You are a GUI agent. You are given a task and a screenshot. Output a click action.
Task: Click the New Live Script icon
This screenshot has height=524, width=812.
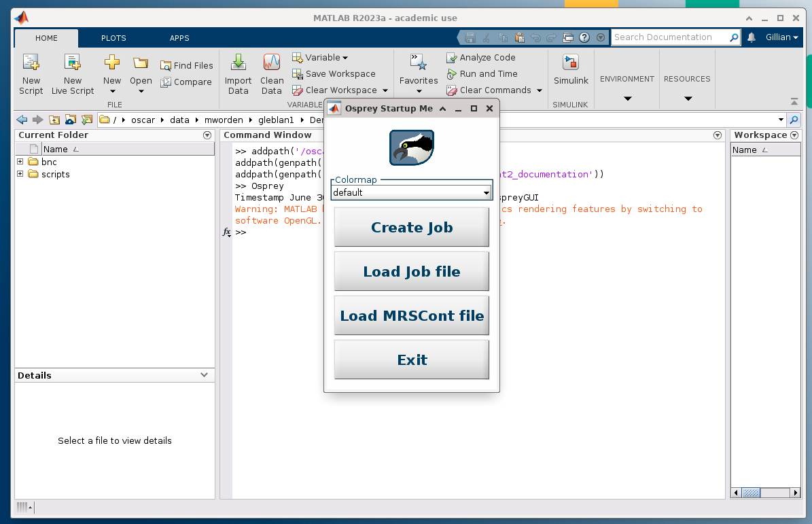73,63
